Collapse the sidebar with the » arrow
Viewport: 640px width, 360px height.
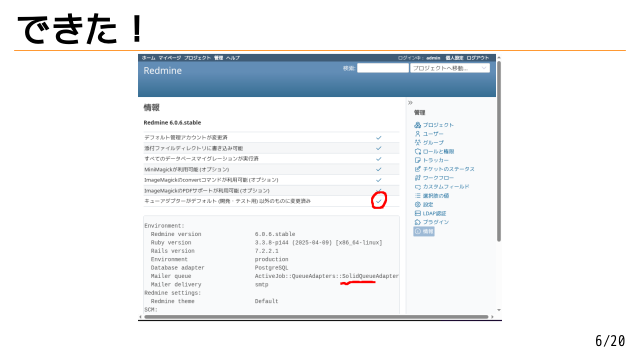click(x=410, y=103)
